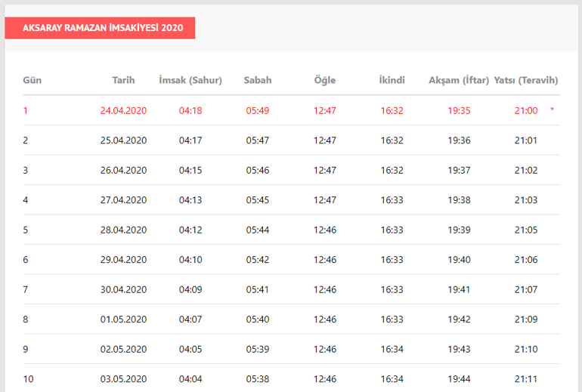
Task: Click the Aksaray Ramazan İmsakiyesi 2020 title banner
Action: (x=100, y=28)
